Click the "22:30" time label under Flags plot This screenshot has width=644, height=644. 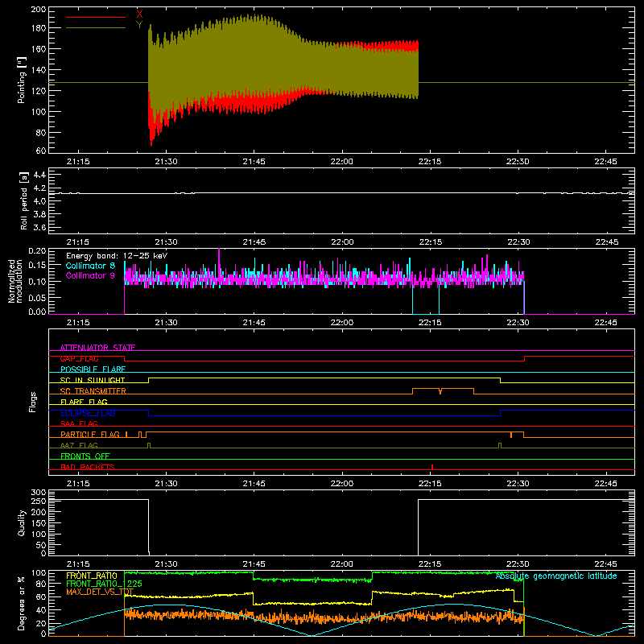point(518,484)
